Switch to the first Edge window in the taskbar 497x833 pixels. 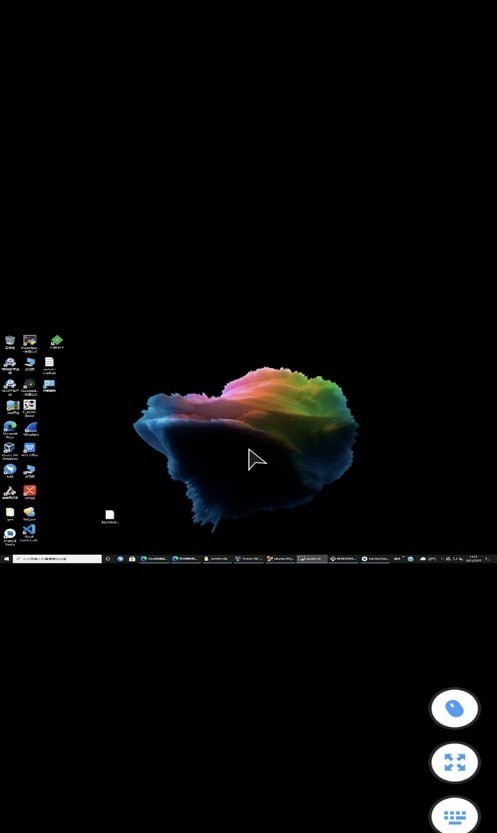tap(153, 559)
